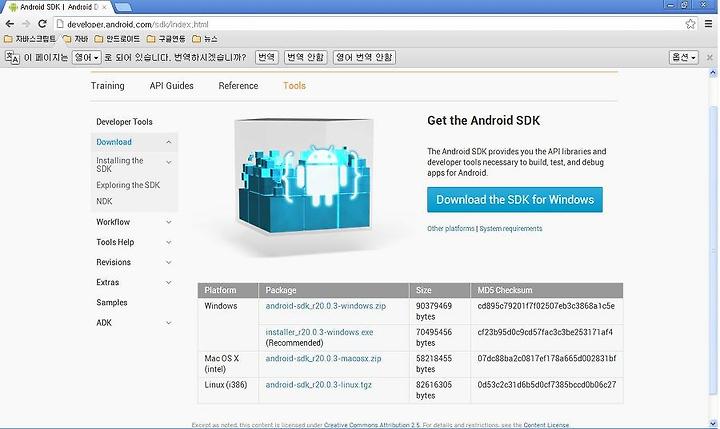
Task: Click the Windows zip checksum text starting cd895c79
Action: 546,306
